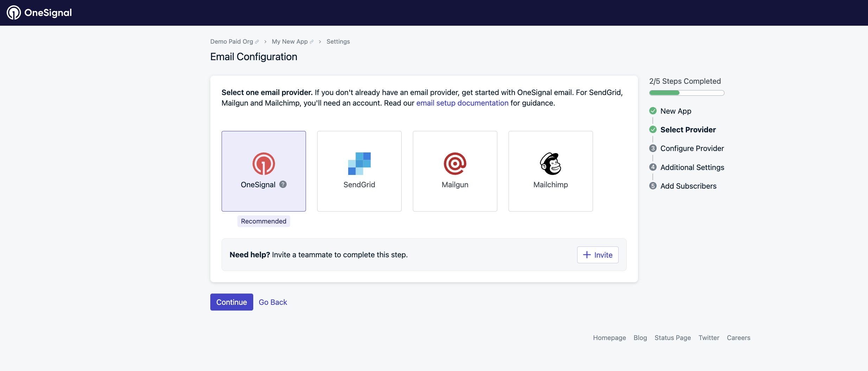Image resolution: width=868 pixels, height=371 pixels.
Task: Go to Configure Provider step
Action: (x=692, y=148)
